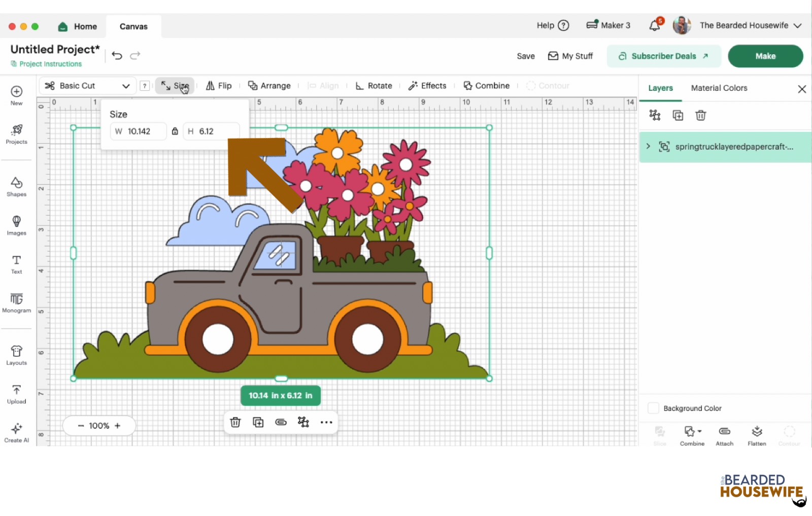This screenshot has height=516, width=812.
Task: Toggle the aspect ratio lock
Action: point(175,131)
